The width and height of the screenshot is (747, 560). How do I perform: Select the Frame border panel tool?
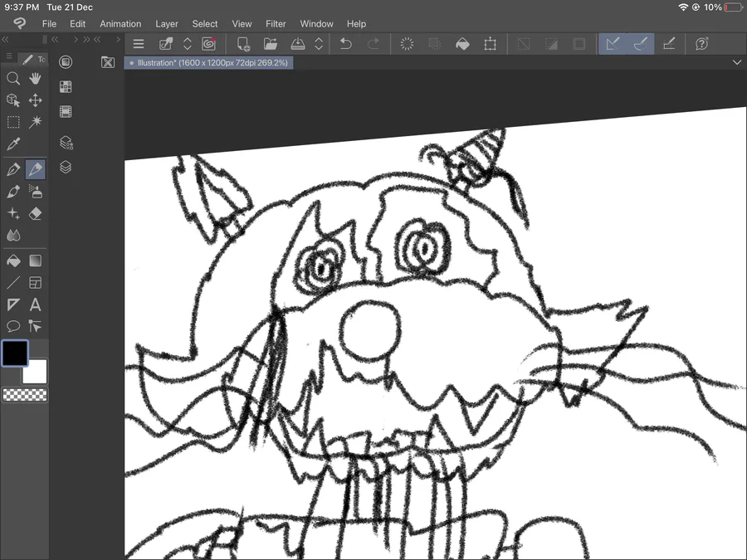click(35, 283)
